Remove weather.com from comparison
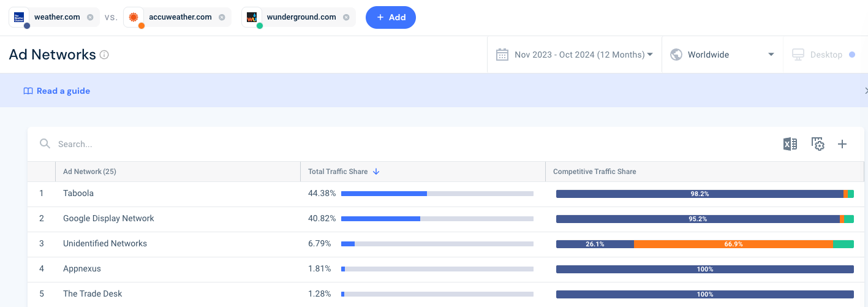 [90, 17]
